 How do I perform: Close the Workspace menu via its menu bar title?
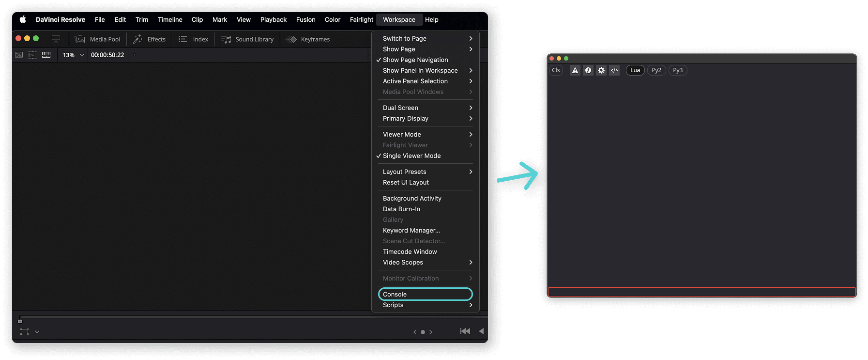(x=399, y=19)
